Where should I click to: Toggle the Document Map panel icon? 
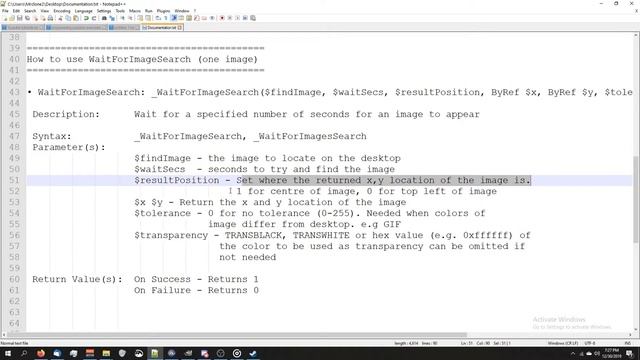(x=189, y=18)
